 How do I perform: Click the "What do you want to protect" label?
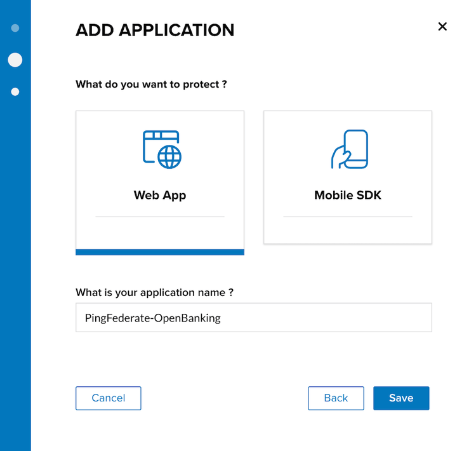151,84
